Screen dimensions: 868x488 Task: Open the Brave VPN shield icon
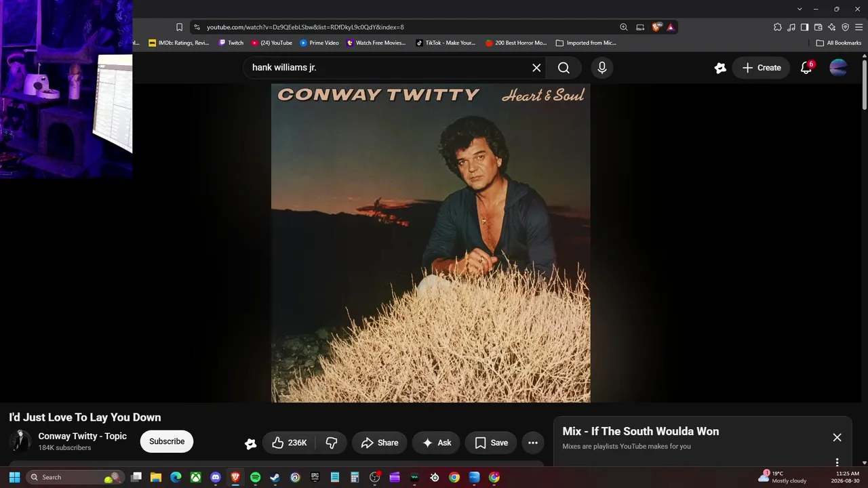tap(845, 27)
